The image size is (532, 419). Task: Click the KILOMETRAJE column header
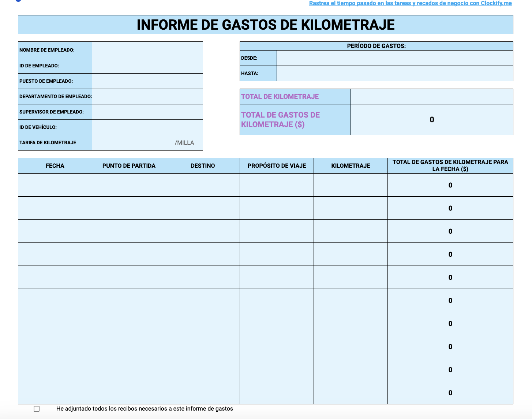[x=351, y=166]
